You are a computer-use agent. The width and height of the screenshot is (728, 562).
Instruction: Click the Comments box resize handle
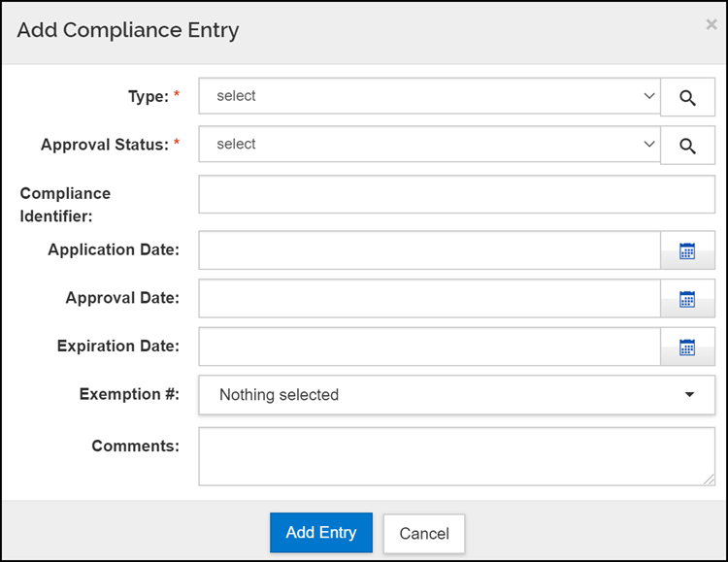(709, 479)
